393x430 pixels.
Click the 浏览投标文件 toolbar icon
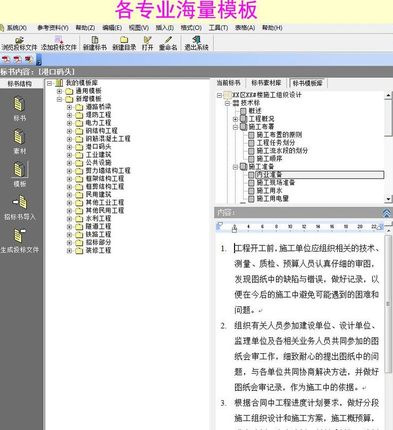point(19,40)
